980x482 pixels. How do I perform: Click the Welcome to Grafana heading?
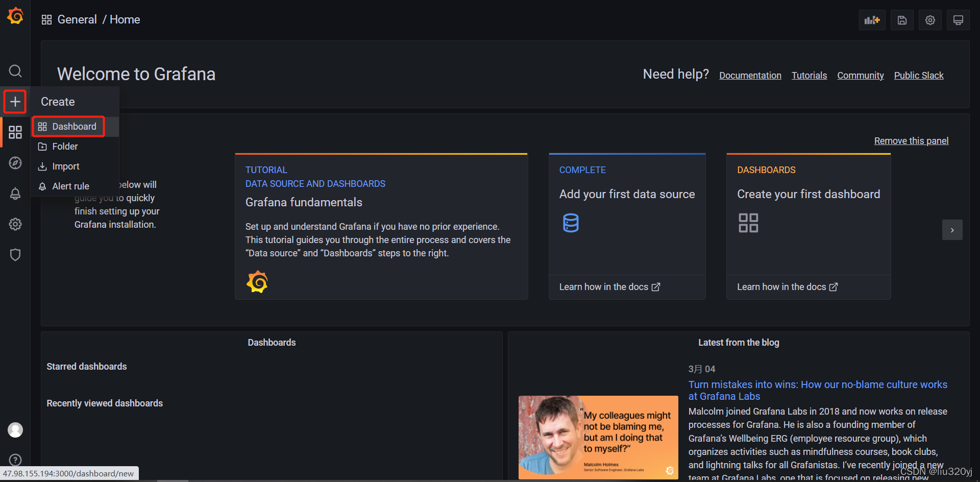tap(136, 74)
